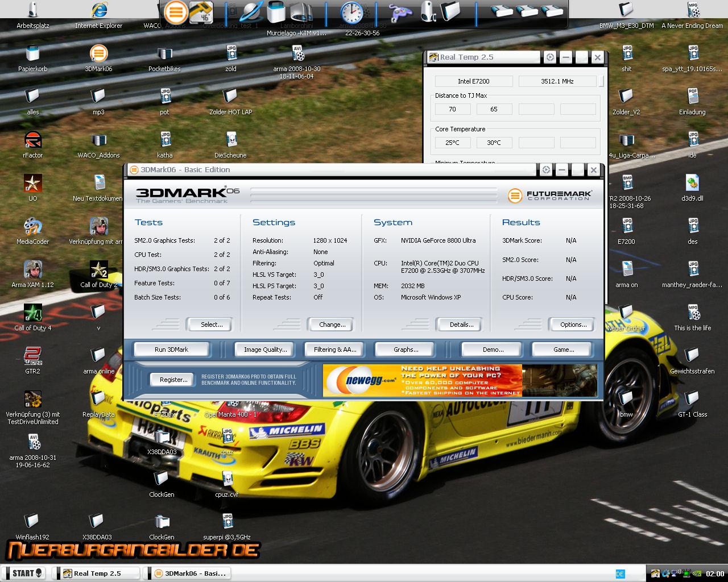Select the Winflash192 desktop icon
This screenshot has height=582, width=728.
(32, 527)
